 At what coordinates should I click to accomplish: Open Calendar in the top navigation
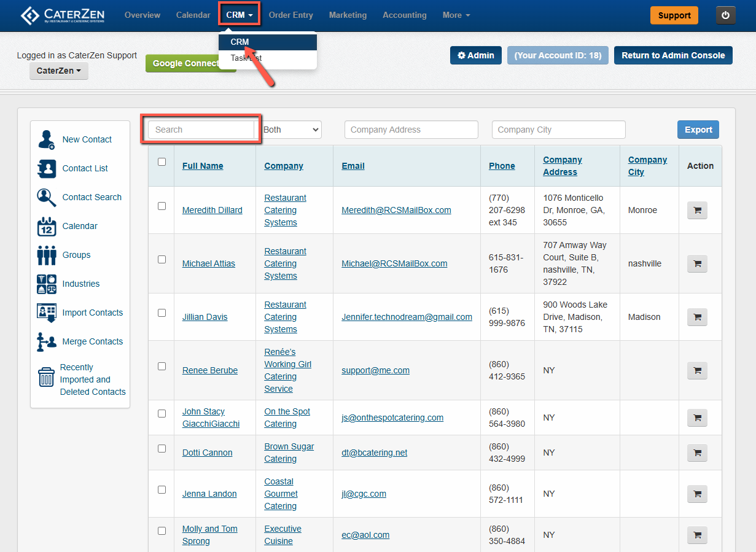(x=193, y=15)
